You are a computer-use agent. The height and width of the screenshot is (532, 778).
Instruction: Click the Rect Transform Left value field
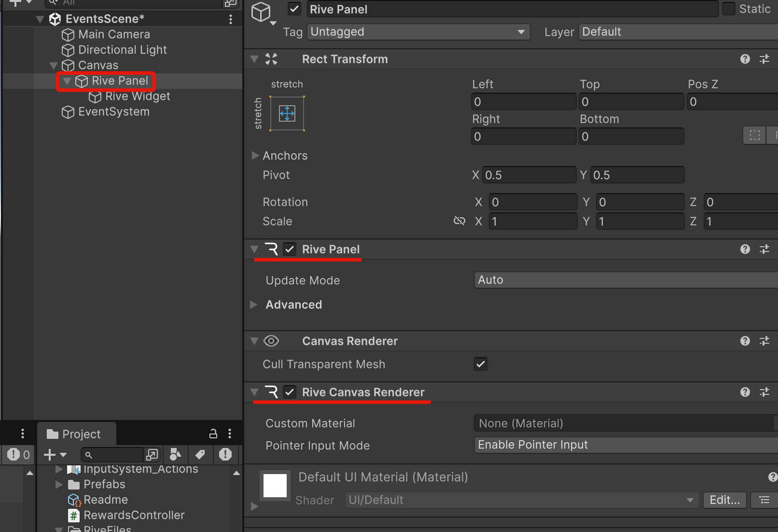[524, 102]
